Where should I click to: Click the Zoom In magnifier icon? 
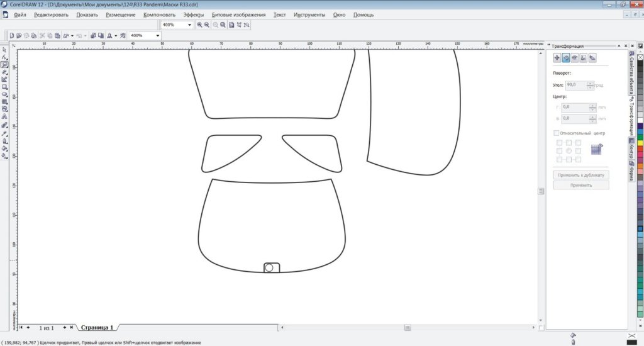(200, 25)
